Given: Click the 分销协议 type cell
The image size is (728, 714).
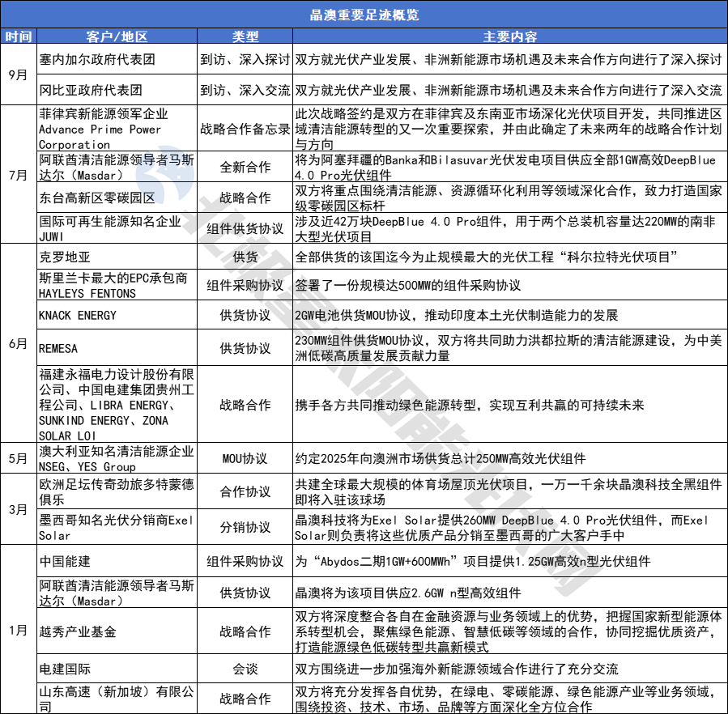Looking at the screenshot, I should (245, 527).
